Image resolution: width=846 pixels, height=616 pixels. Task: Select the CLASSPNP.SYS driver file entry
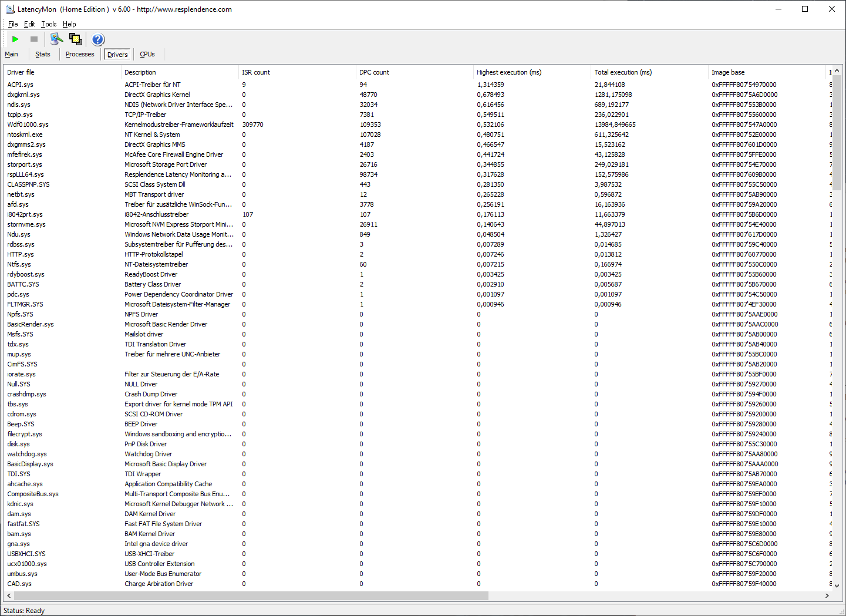click(28, 184)
